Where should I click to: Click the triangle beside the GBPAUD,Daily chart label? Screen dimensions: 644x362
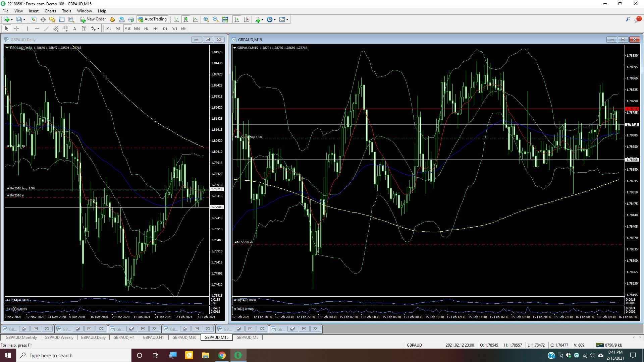7,48
